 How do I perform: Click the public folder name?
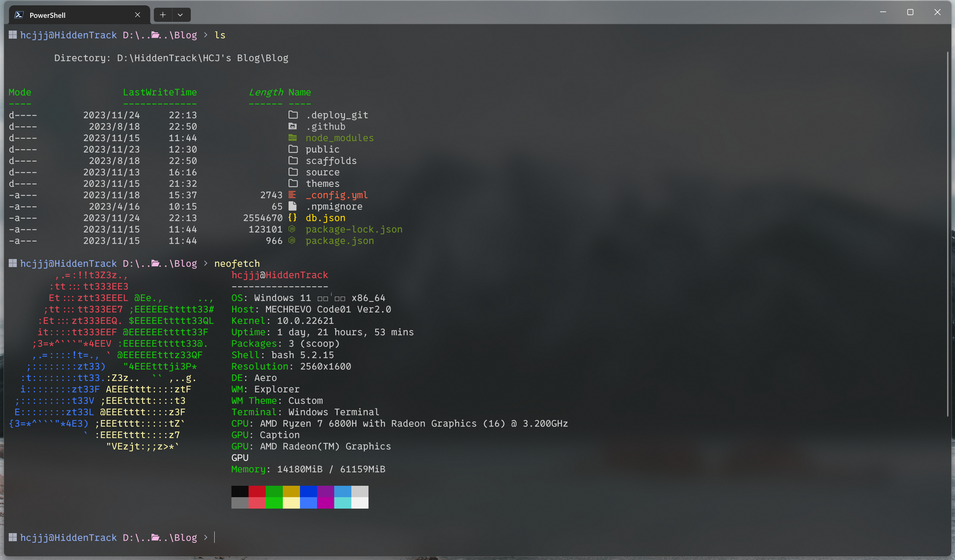click(x=322, y=149)
